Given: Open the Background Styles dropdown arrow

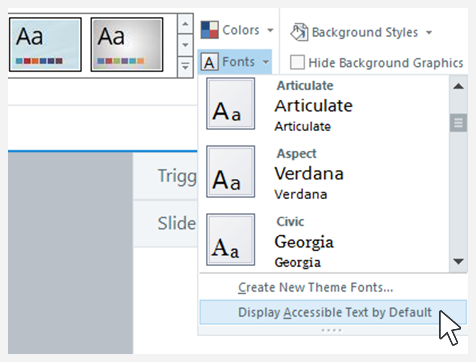Looking at the screenshot, I should (x=429, y=32).
